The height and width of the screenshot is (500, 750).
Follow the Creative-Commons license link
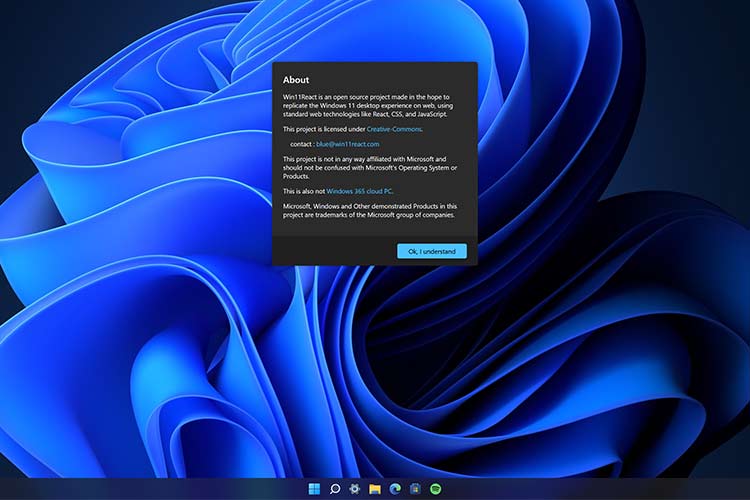[x=394, y=129]
